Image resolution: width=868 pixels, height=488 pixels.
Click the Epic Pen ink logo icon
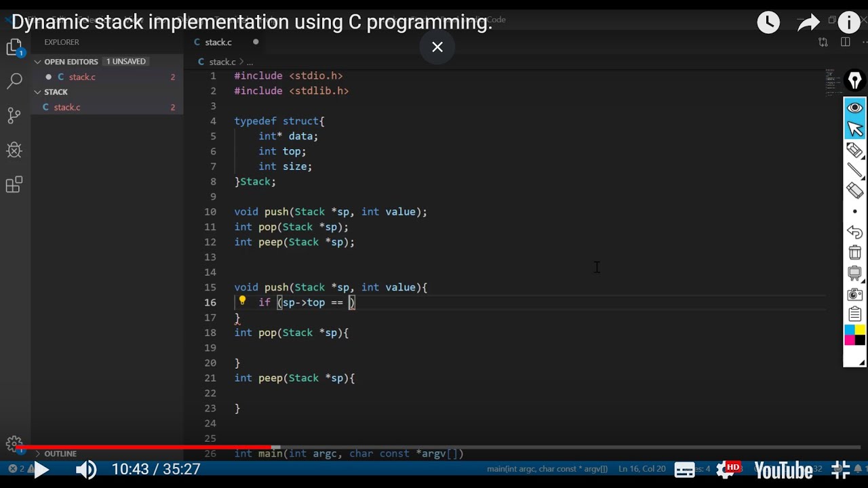855,81
